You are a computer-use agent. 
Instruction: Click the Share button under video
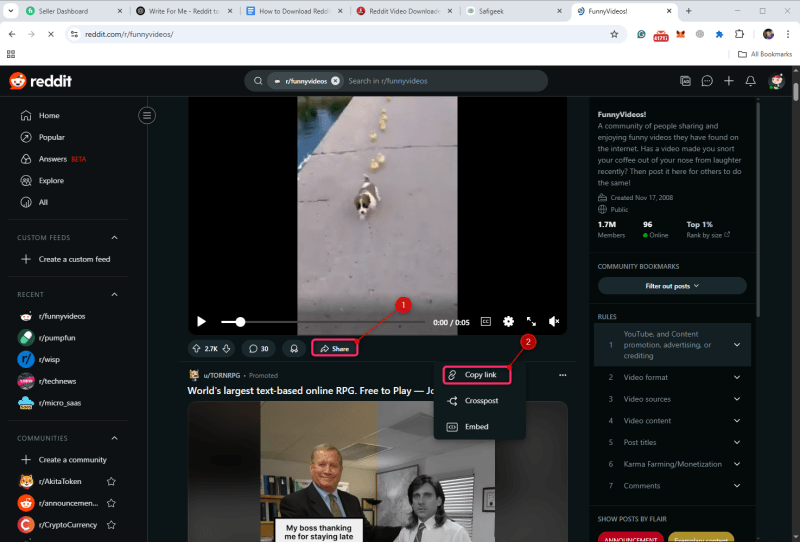[335, 349]
